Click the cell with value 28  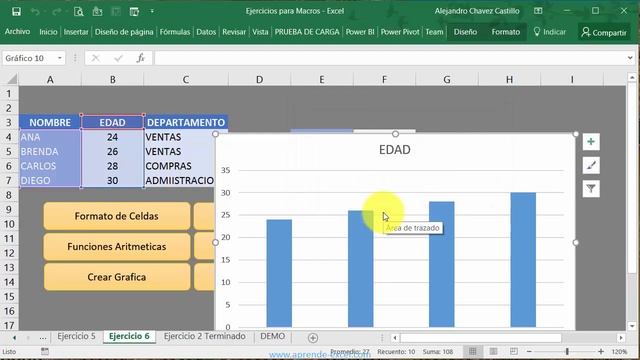113,166
